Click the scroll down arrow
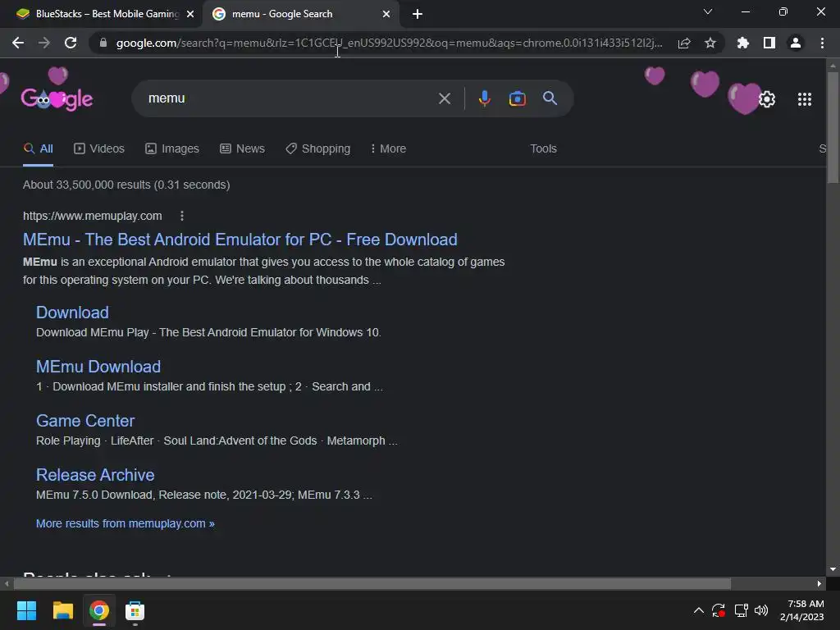840x630 pixels. pyautogui.click(x=833, y=569)
